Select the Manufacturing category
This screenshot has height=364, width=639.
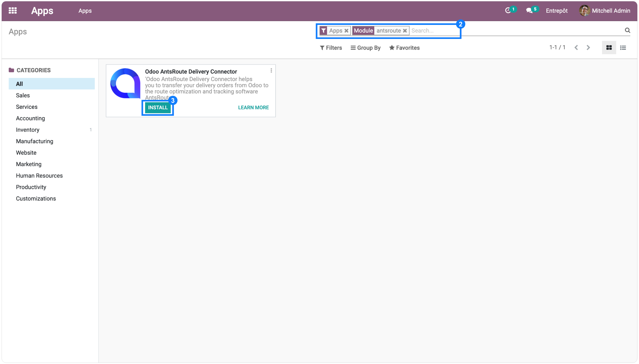(51, 141)
